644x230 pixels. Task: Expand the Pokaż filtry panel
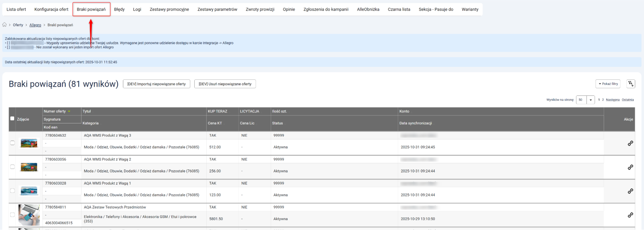point(608,84)
